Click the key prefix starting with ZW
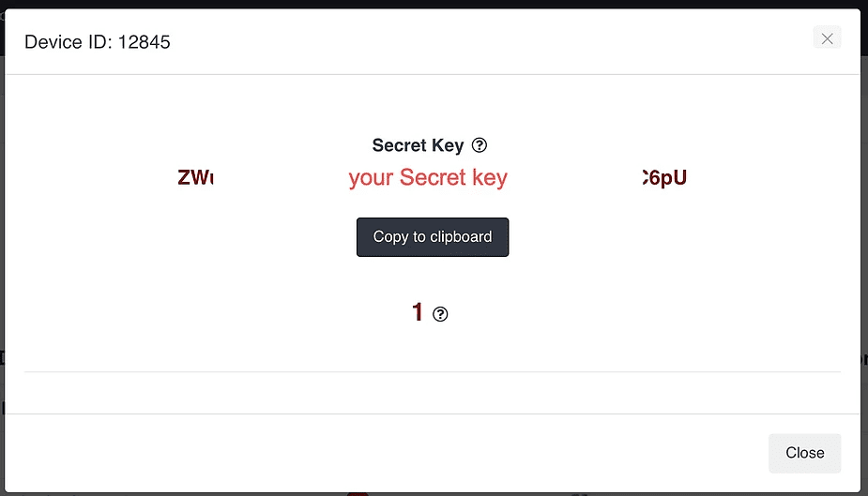868x496 pixels. pyautogui.click(x=195, y=177)
